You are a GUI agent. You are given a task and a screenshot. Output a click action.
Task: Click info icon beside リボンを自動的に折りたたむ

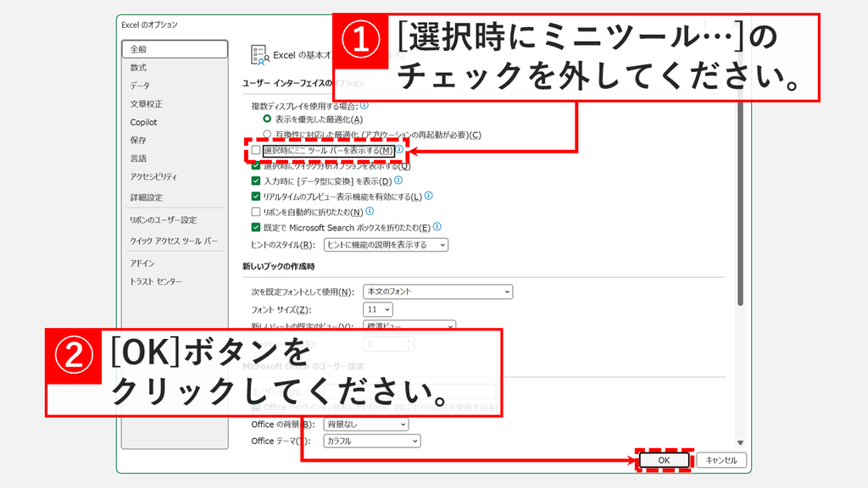[x=370, y=211]
